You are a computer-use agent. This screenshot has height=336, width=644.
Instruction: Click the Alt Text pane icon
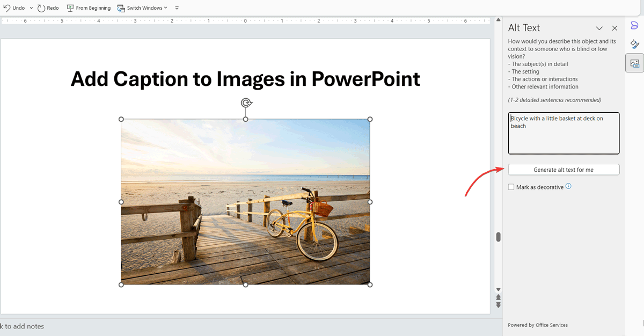click(634, 62)
